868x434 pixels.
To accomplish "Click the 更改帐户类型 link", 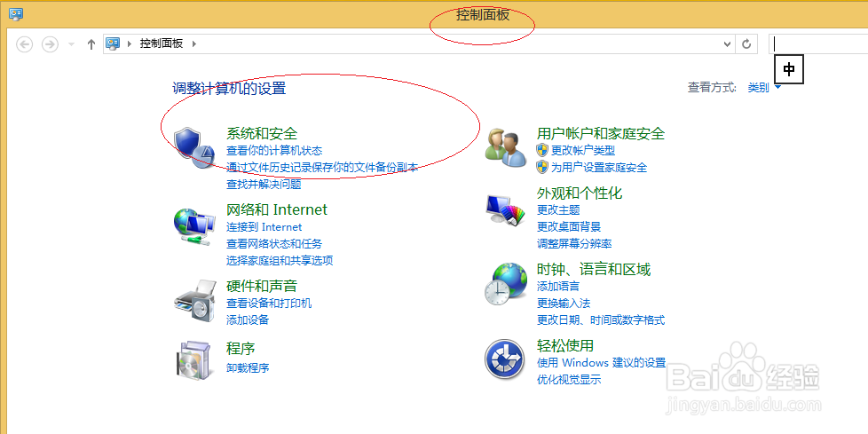I will tap(583, 151).
